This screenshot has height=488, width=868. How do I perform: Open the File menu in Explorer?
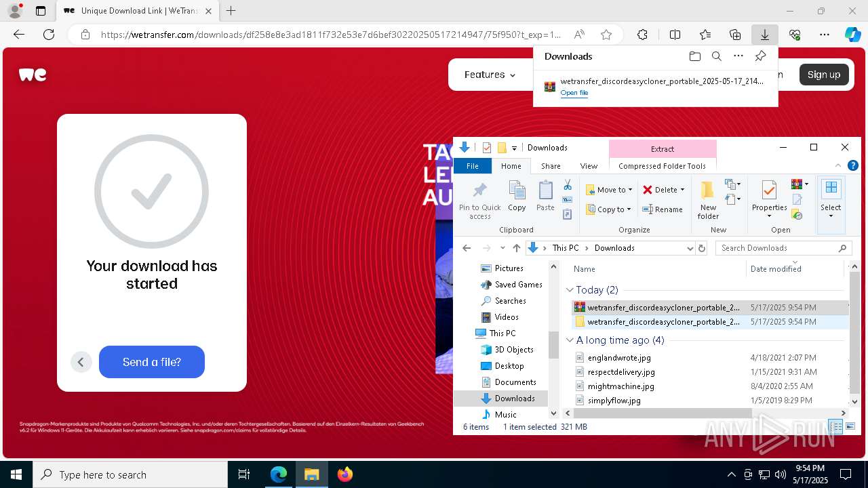[473, 165]
